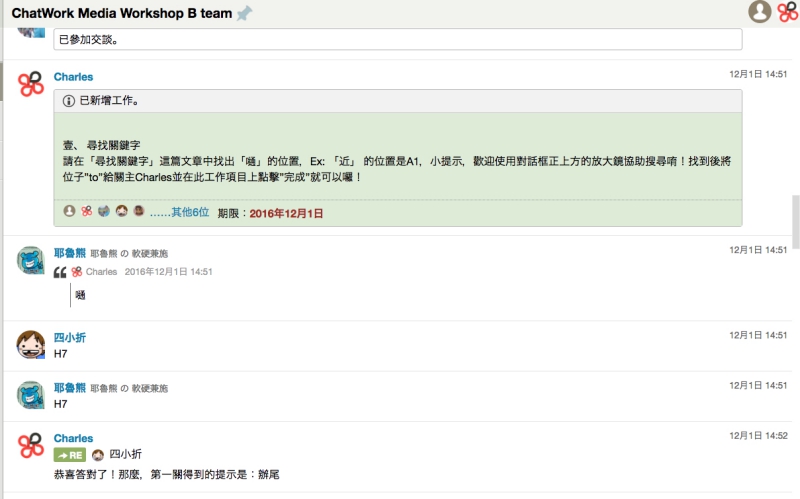Click the info icon next to 已新增工作

pos(68,101)
